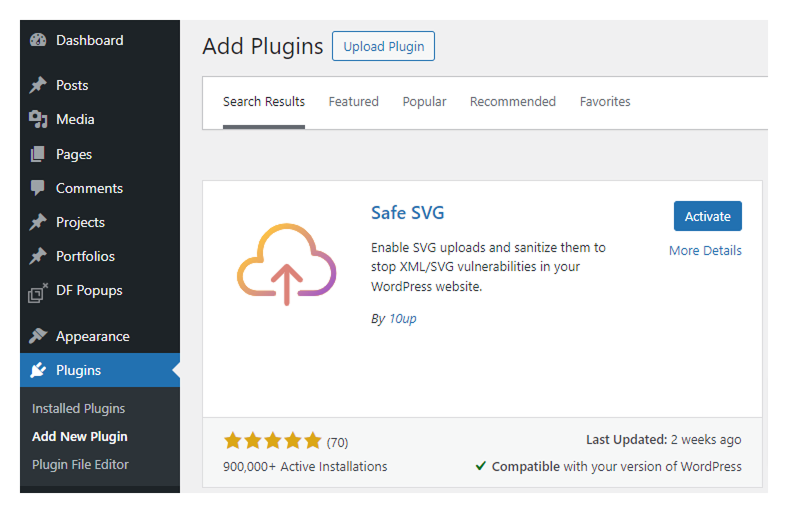Viewport: 788px width, 513px height.
Task: Select the Plugins menu item
Action: [x=100, y=370]
